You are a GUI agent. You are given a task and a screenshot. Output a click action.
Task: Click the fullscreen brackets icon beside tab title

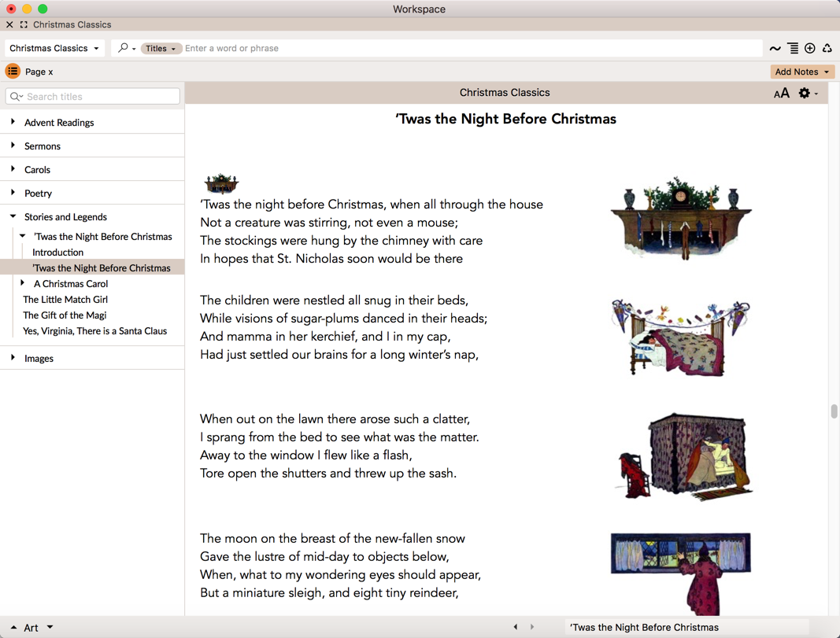pos(24,24)
